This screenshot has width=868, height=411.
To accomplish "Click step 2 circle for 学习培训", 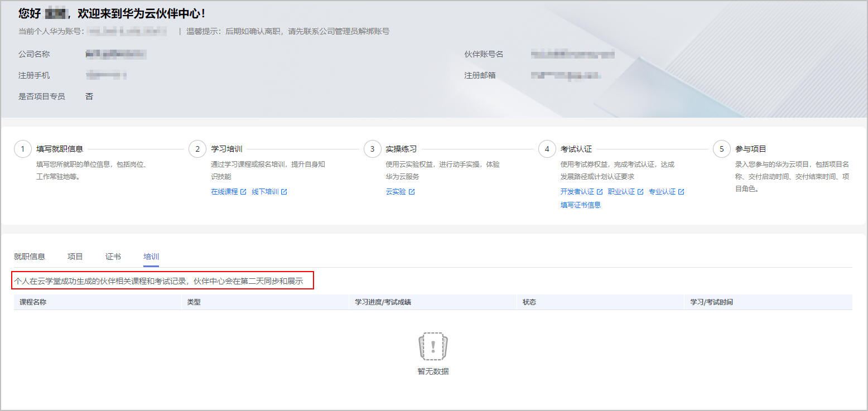I will click(197, 149).
